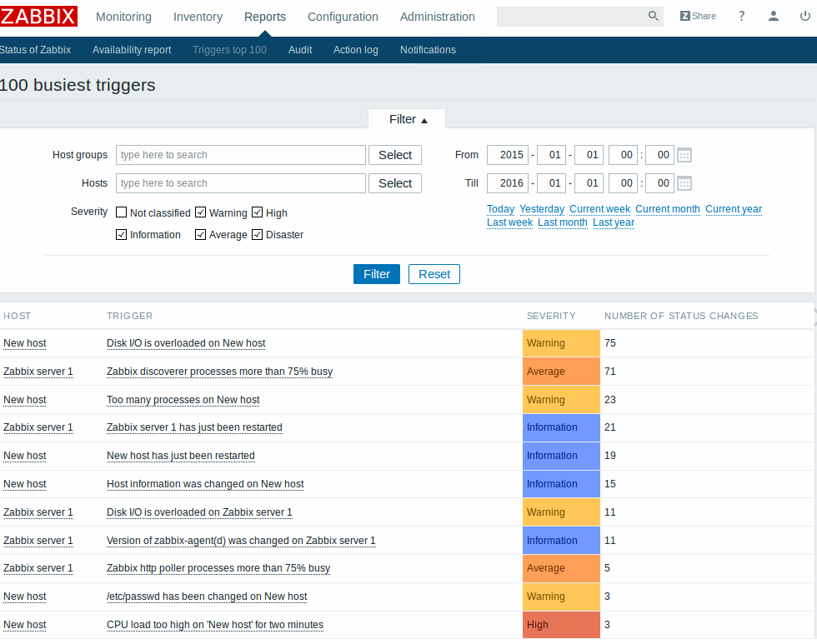Click Select button for Host groups
Screen dimensions: 817x644
coord(395,155)
